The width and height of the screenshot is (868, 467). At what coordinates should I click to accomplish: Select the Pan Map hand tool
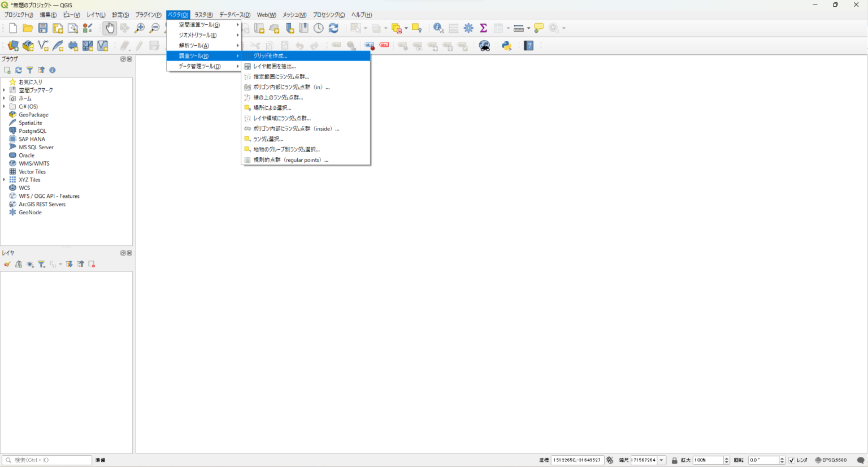110,28
